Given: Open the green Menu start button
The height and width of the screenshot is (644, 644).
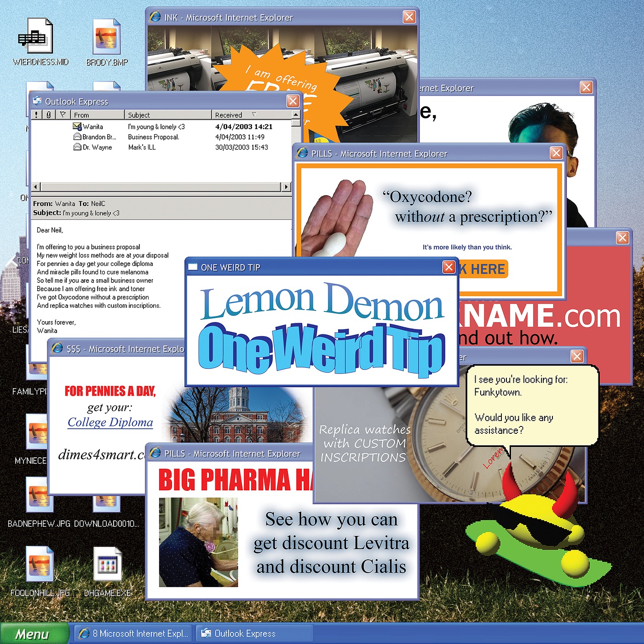Looking at the screenshot, I should 32,634.
